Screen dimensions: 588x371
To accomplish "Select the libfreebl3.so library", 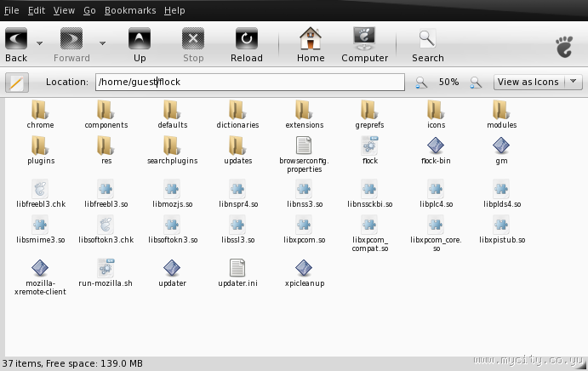I will pos(106,193).
